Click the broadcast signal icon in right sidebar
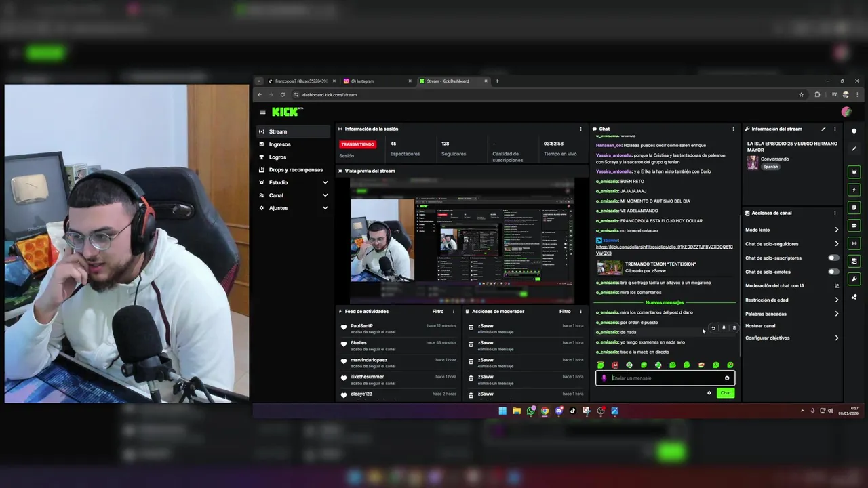This screenshot has width=868, height=488. tap(854, 243)
